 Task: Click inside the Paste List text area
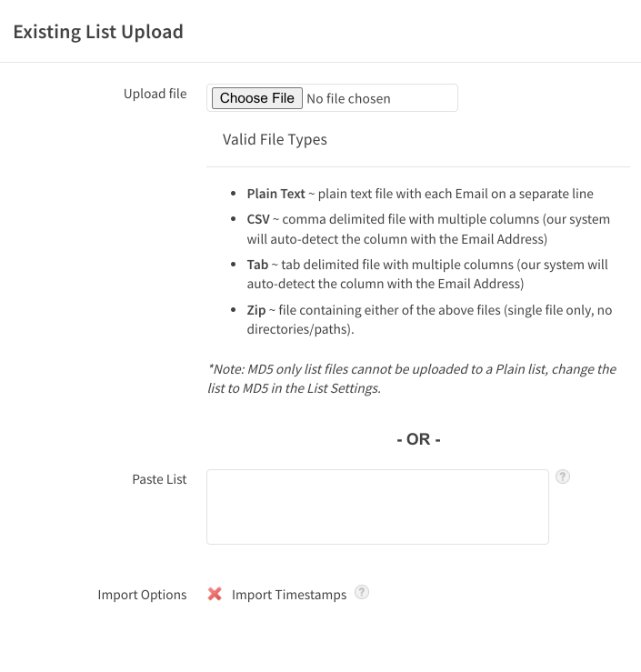coord(377,507)
